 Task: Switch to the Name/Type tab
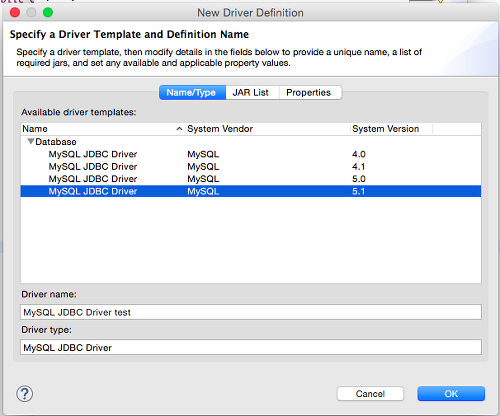point(192,92)
